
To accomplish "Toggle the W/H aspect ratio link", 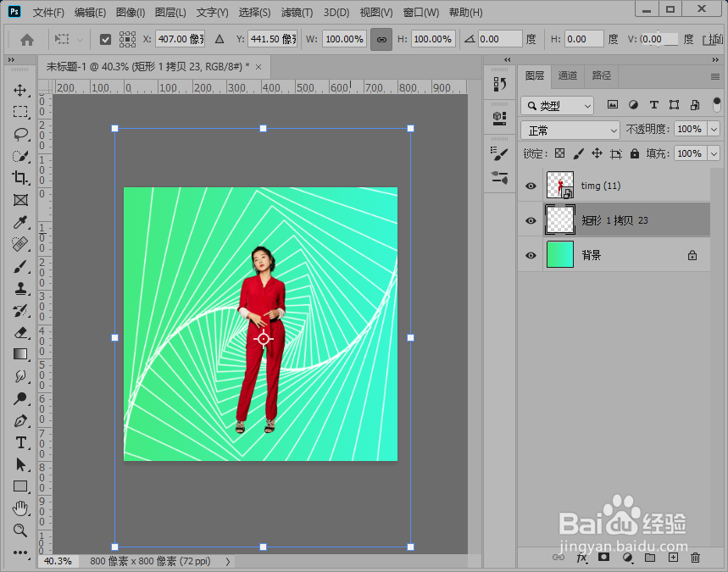I will [381, 39].
